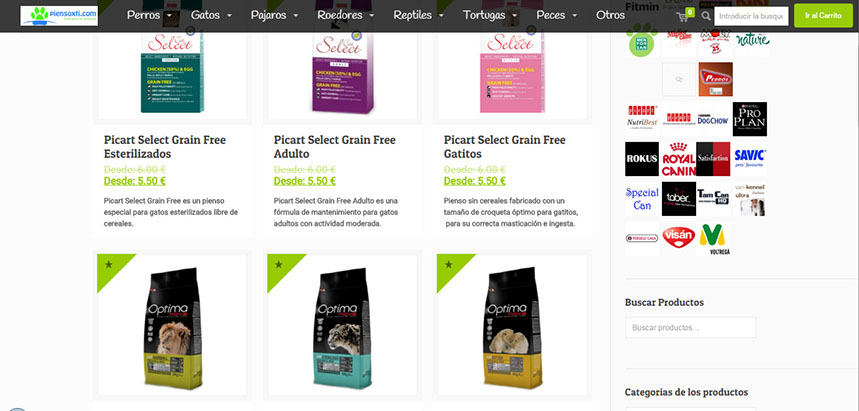Open the piensoxti.com home logo
The height and width of the screenshot is (411, 859).
(59, 16)
